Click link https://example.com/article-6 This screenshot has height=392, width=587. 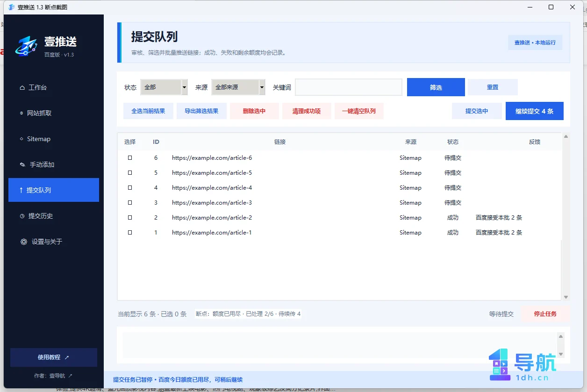[212, 158]
